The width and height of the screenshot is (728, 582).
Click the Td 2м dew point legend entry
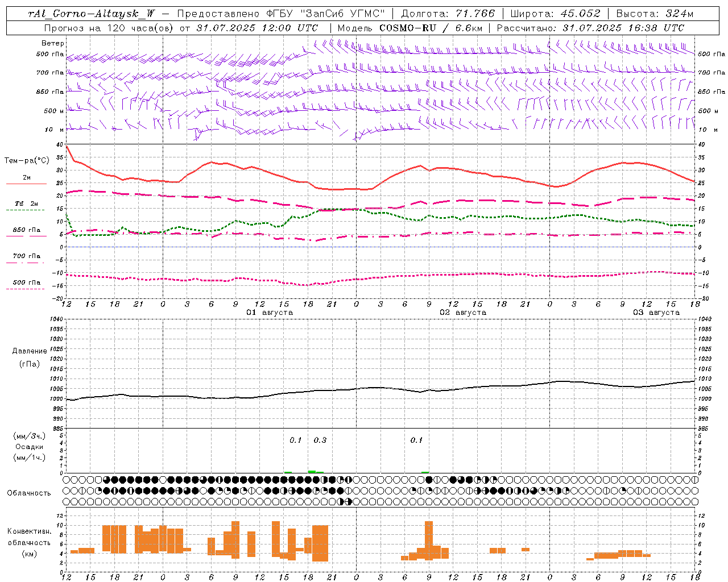[x=26, y=203]
